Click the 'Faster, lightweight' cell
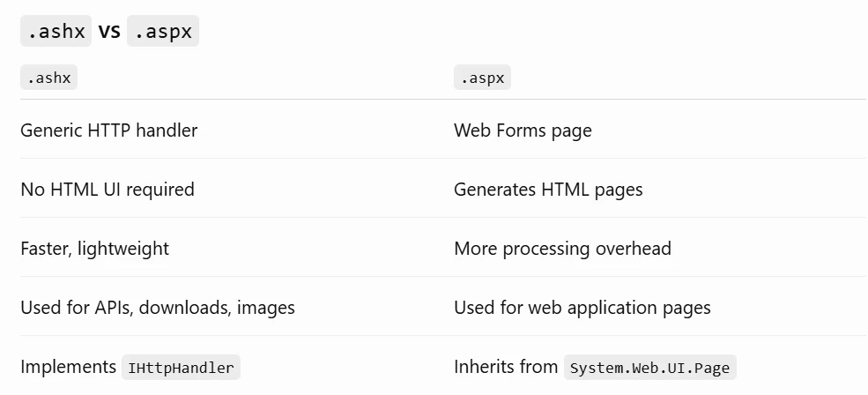This screenshot has height=395, width=868. (x=94, y=248)
